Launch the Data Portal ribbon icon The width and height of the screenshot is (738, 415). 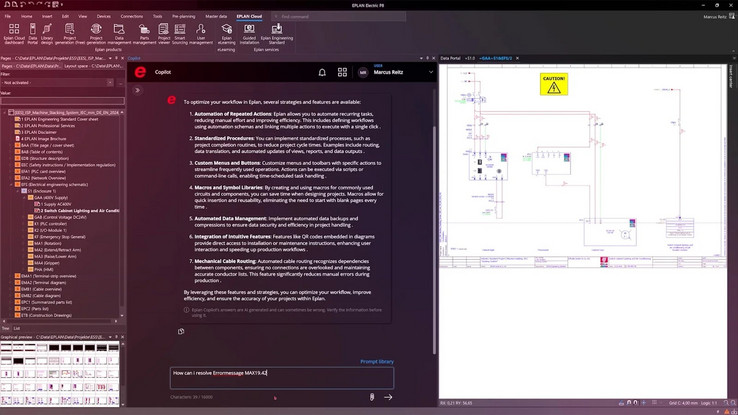click(x=32, y=34)
